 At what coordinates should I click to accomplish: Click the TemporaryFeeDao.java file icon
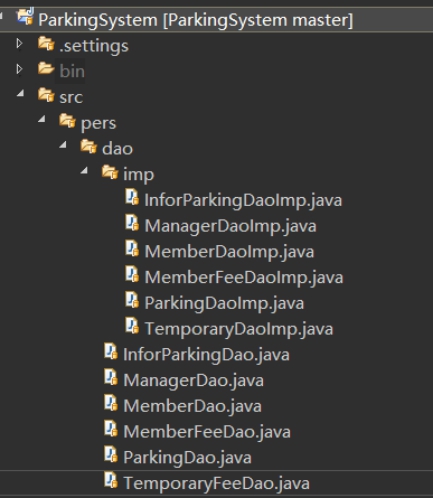(x=111, y=480)
